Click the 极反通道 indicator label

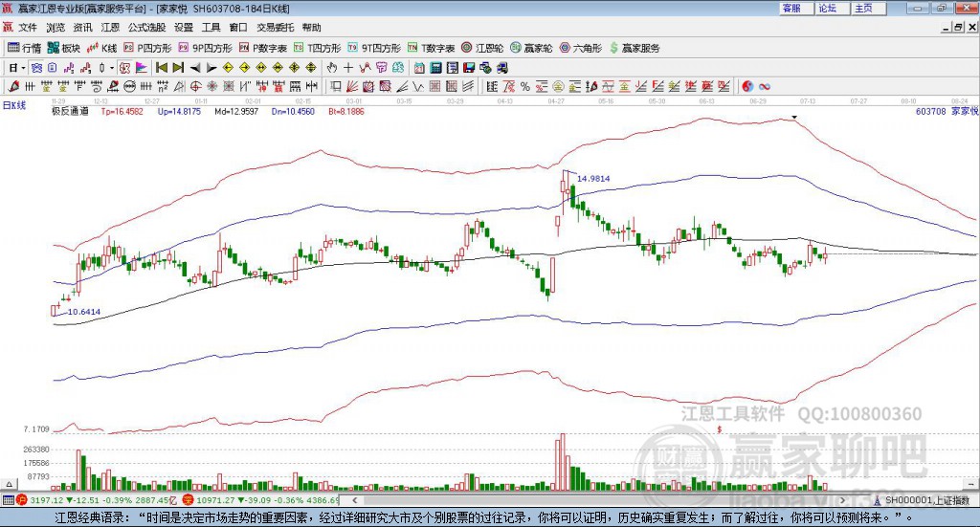point(69,111)
